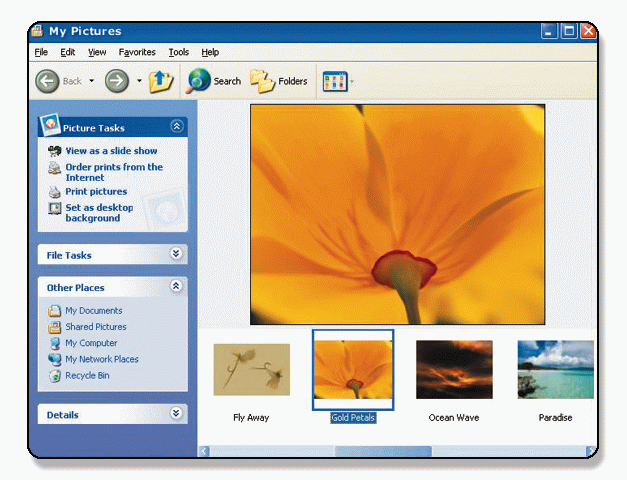Screen dimensions: 627x480
Task: Open the Favorites menu
Action: 136,52
